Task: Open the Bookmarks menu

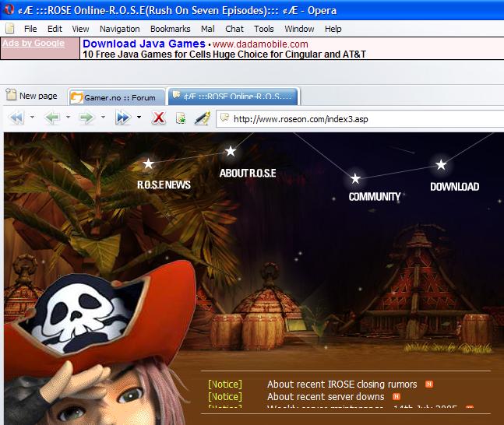Action: [x=171, y=29]
